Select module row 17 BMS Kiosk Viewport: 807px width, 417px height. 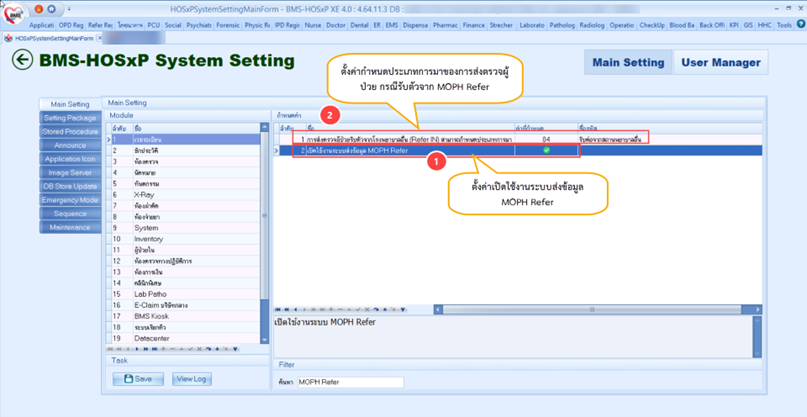point(183,316)
